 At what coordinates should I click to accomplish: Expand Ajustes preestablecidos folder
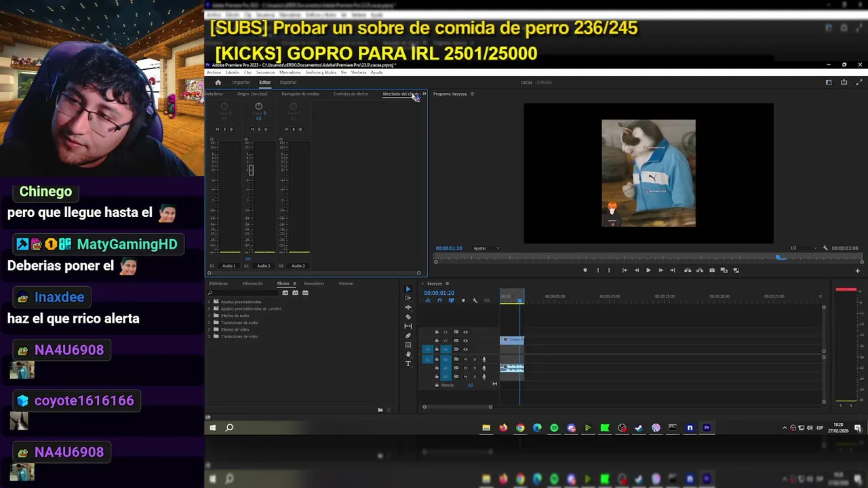click(x=210, y=302)
